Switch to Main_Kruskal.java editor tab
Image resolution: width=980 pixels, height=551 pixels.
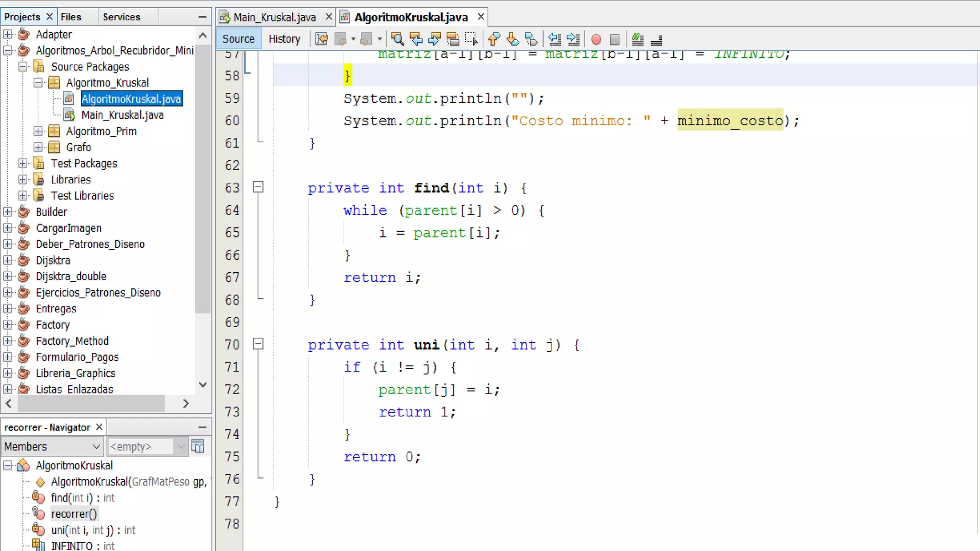[274, 17]
